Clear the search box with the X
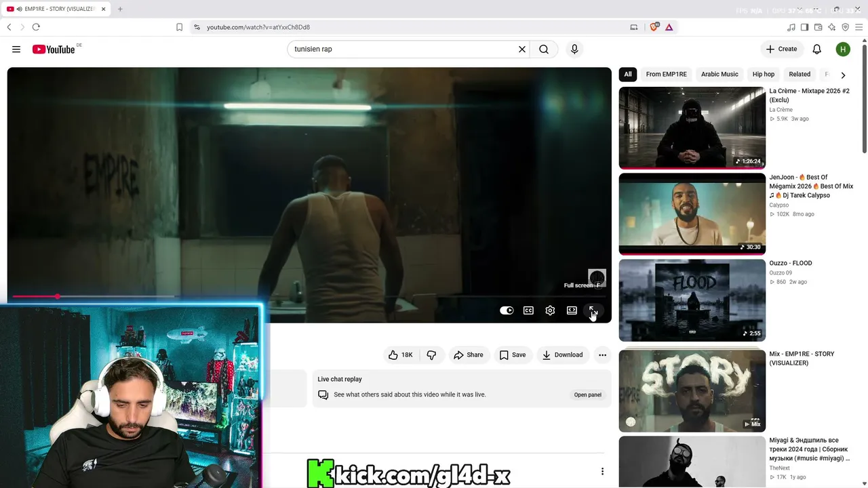This screenshot has height=488, width=868. pos(522,49)
